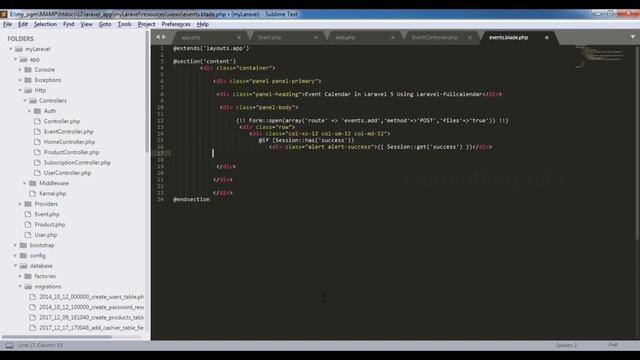The height and width of the screenshot is (360, 640).
Task: Open Product.php from sidebar
Action: click(50, 224)
